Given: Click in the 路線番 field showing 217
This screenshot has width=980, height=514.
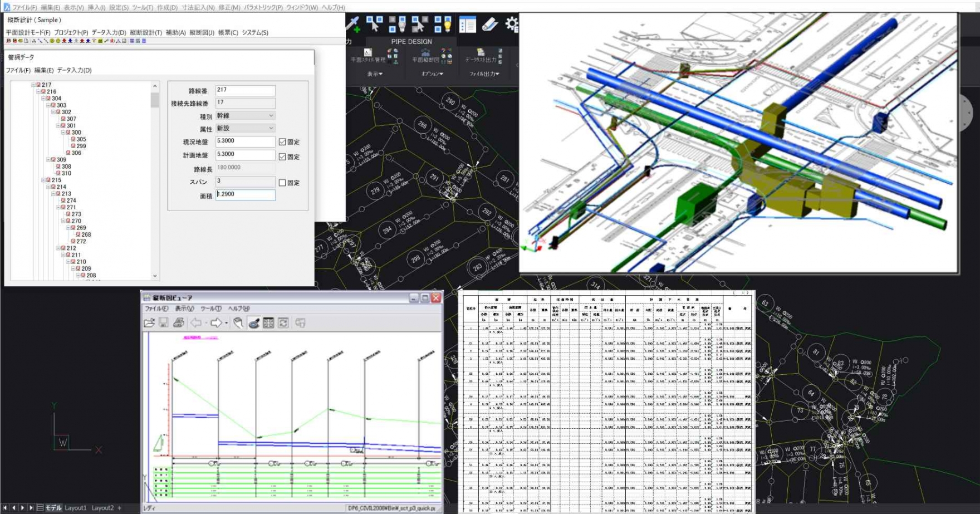Looking at the screenshot, I should pyautogui.click(x=246, y=90).
